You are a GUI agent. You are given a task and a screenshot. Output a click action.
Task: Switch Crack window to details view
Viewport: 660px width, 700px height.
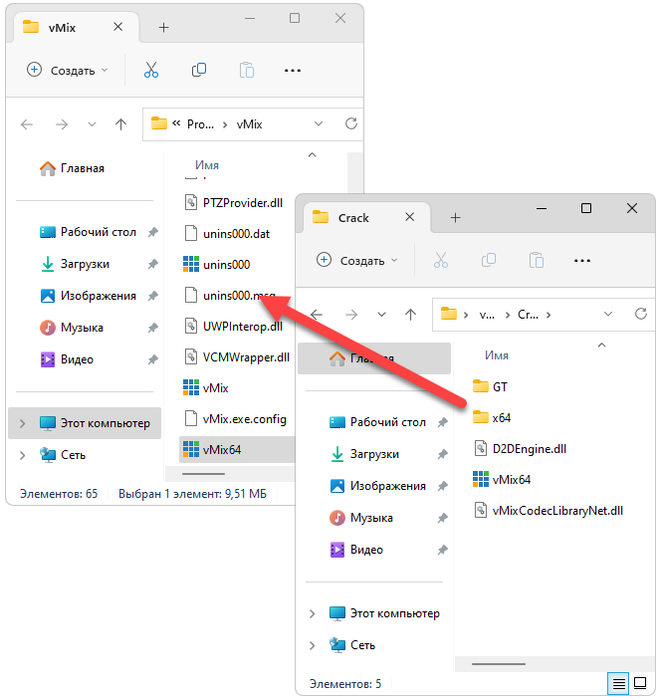point(618,683)
